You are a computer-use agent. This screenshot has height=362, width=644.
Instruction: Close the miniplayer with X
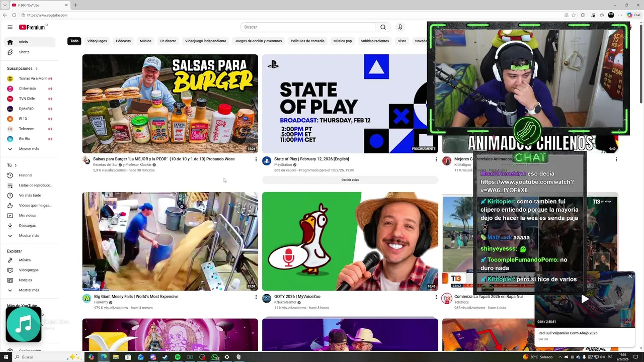tap(630, 276)
